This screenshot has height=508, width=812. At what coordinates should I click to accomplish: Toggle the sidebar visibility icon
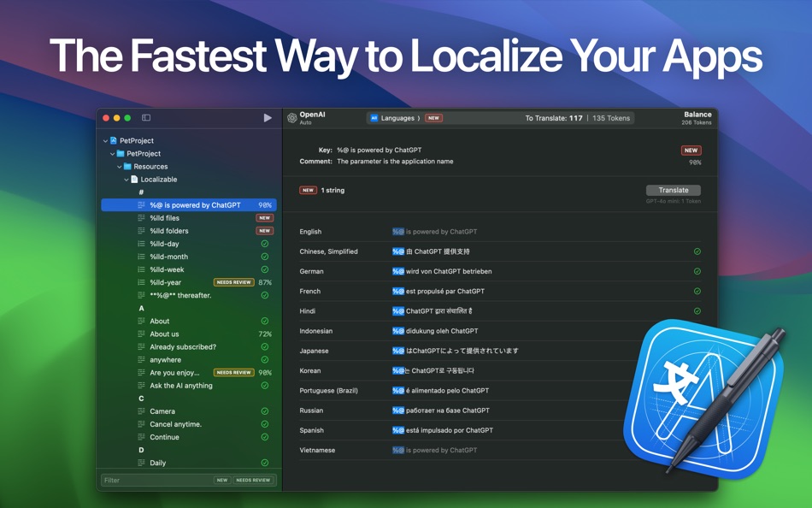coord(146,118)
